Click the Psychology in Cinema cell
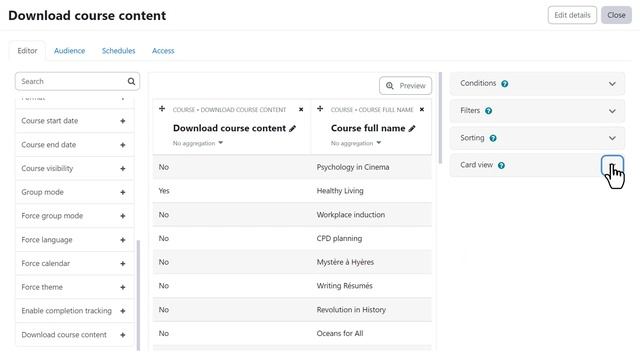 coord(353,167)
